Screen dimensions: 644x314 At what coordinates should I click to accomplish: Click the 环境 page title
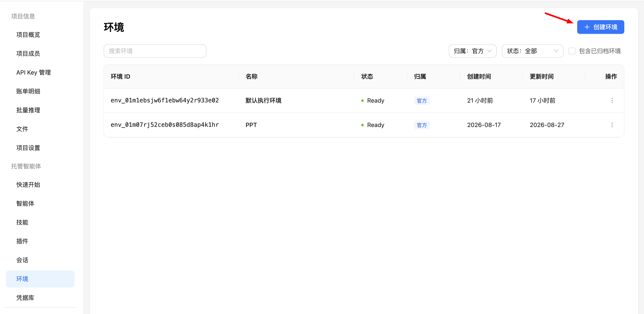tap(114, 27)
